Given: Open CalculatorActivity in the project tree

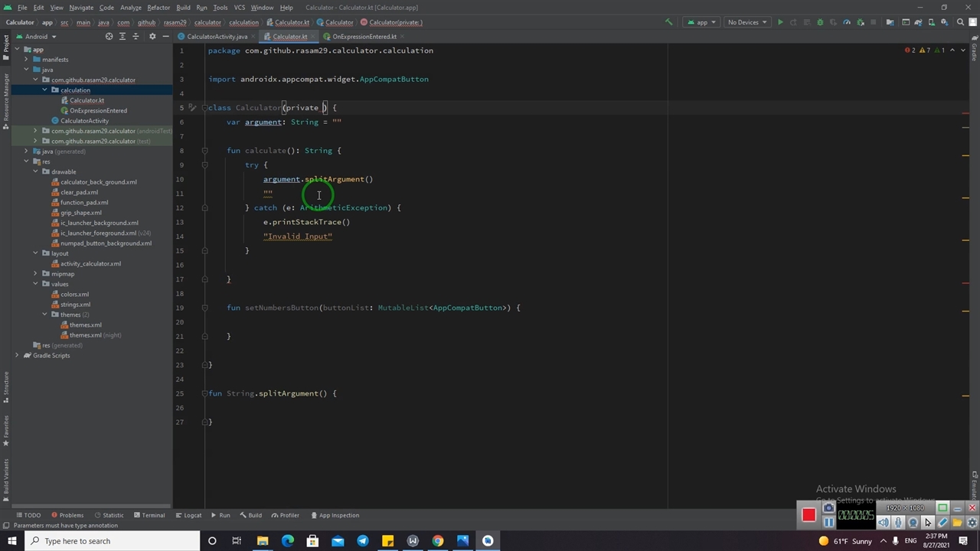Looking at the screenshot, I should 84,121.
